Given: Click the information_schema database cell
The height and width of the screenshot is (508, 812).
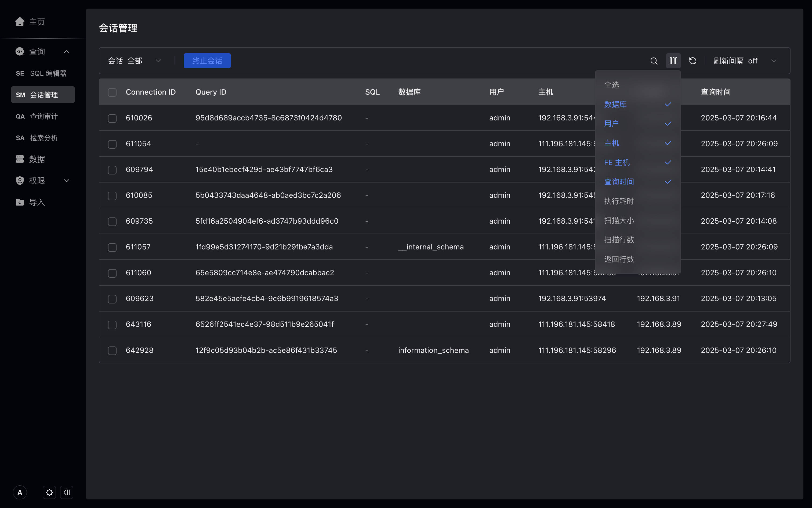Looking at the screenshot, I should (433, 350).
